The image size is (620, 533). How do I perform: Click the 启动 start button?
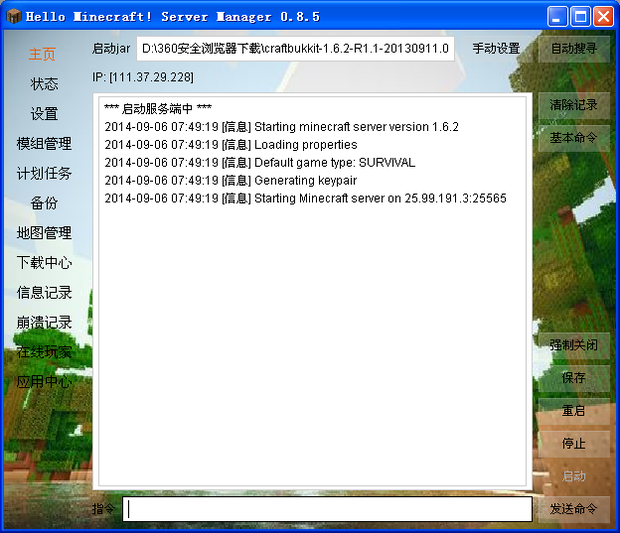click(574, 476)
